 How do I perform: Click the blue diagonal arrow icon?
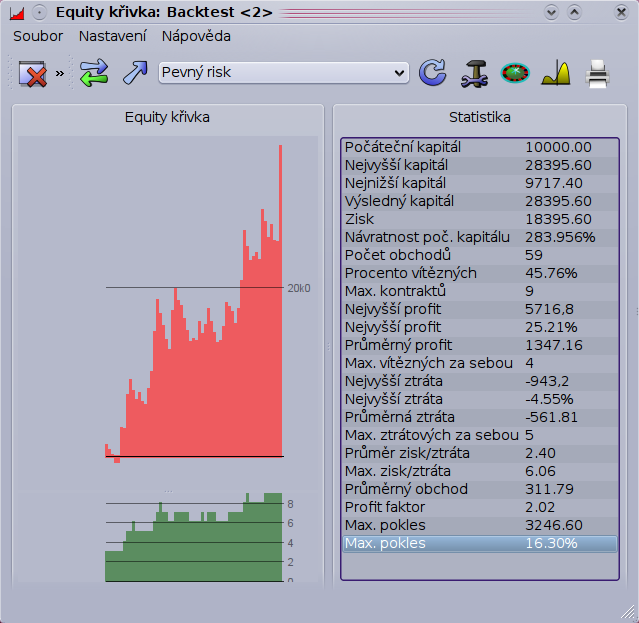click(135, 73)
